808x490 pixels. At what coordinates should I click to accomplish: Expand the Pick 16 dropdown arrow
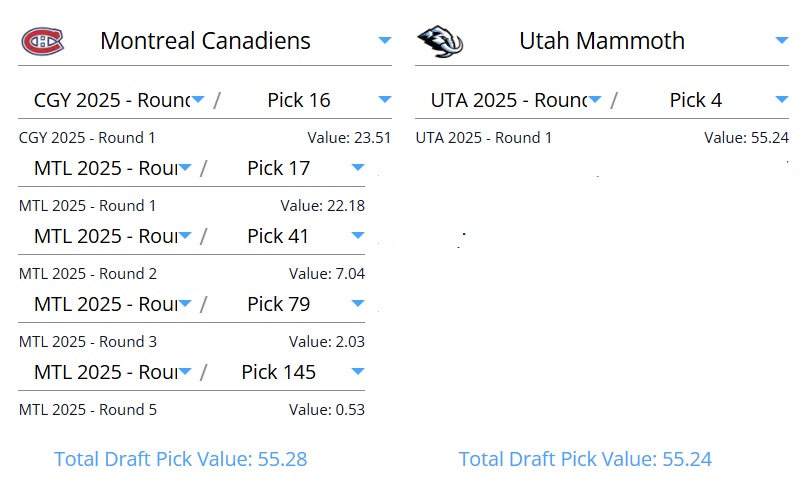(385, 100)
